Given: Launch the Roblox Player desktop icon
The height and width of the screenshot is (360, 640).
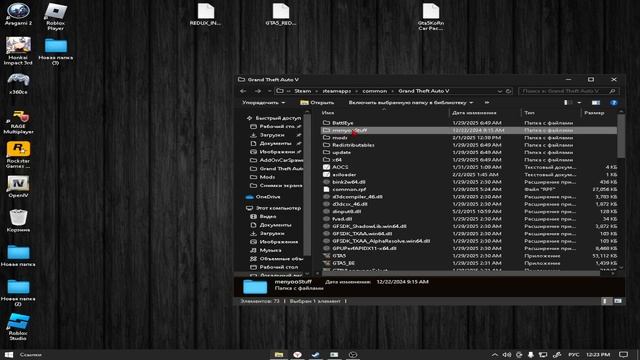Looking at the screenshot, I should 56,17.
